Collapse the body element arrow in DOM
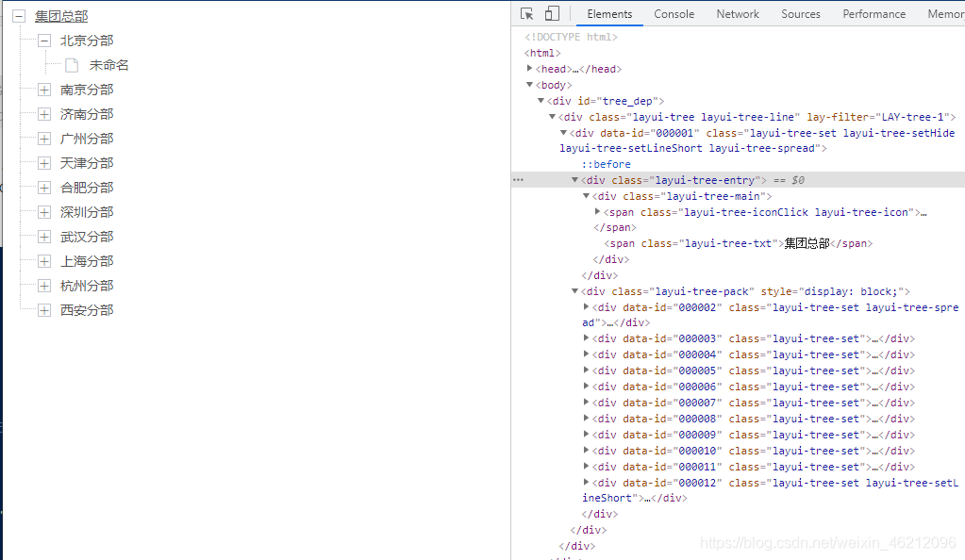The width and height of the screenshot is (965, 560). 529,84
